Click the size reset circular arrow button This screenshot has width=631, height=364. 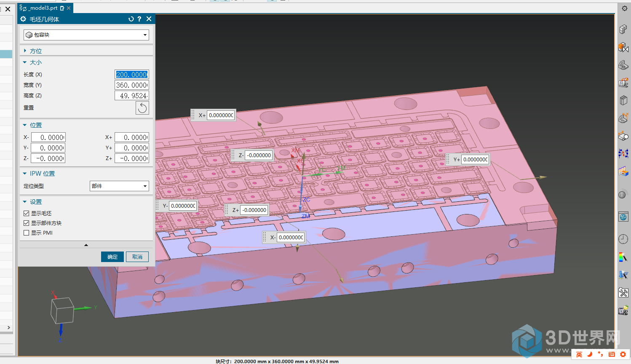pos(142,108)
